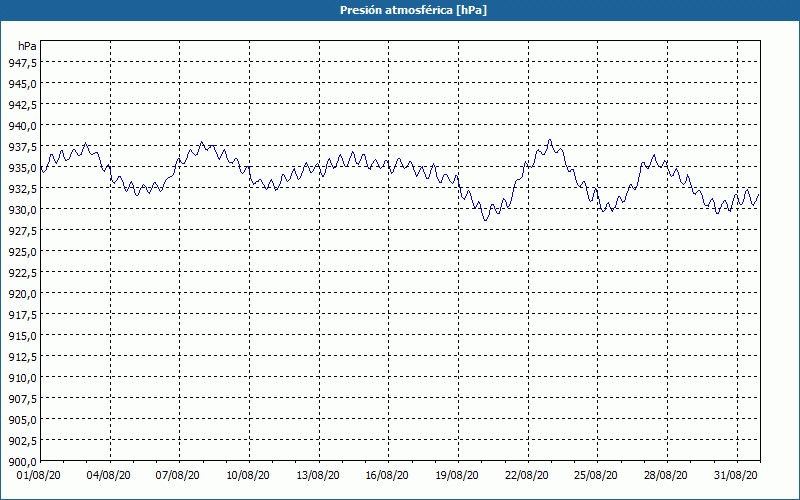800x500 pixels.
Task: Click the 930,0 y-axis label
Action: [22, 210]
